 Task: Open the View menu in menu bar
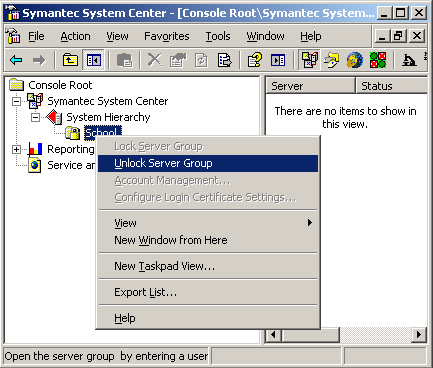pyautogui.click(x=117, y=36)
